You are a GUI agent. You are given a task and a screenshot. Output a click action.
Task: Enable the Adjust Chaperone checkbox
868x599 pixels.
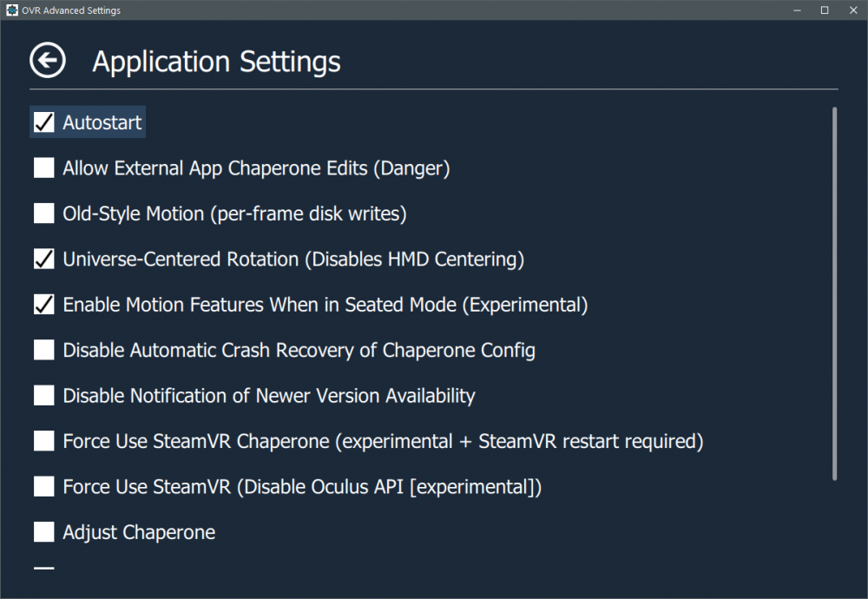pyautogui.click(x=44, y=532)
